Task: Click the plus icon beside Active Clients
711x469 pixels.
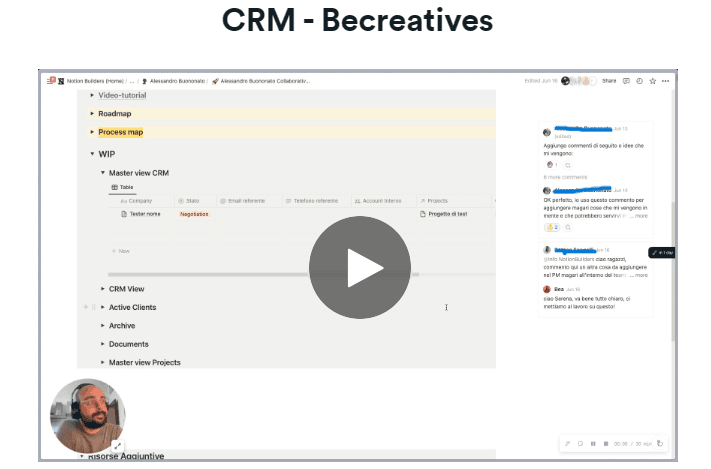Action: click(86, 307)
